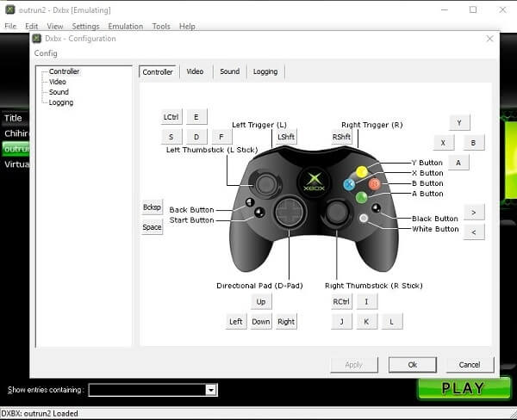
Task: Click the right thumbstick on controller image
Action: click(x=337, y=213)
